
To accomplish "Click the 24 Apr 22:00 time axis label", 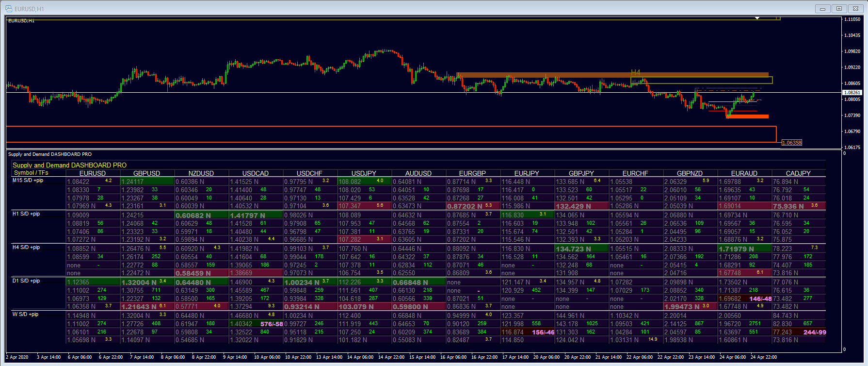I will pos(764,357).
